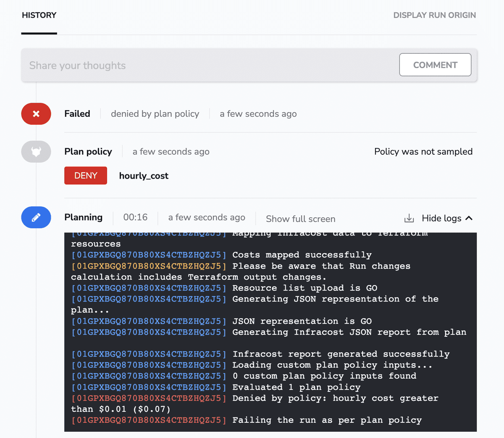Click the blue Planning pencil icon

36,217
